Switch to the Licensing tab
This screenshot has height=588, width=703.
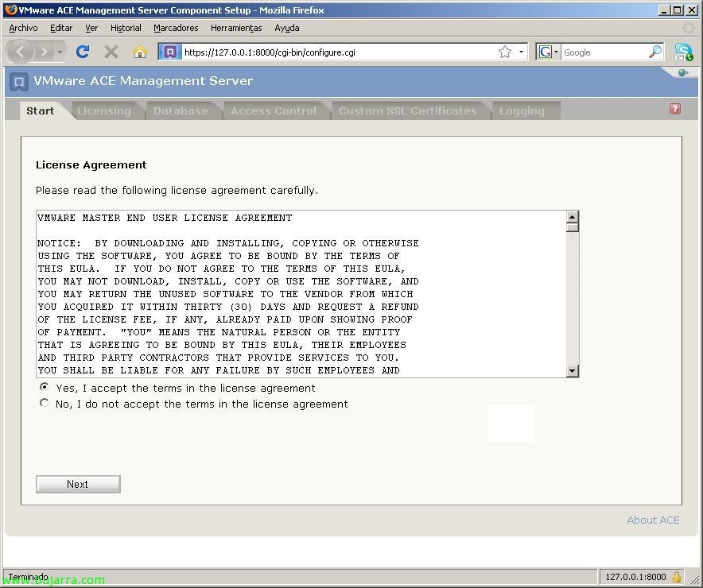pos(104,110)
